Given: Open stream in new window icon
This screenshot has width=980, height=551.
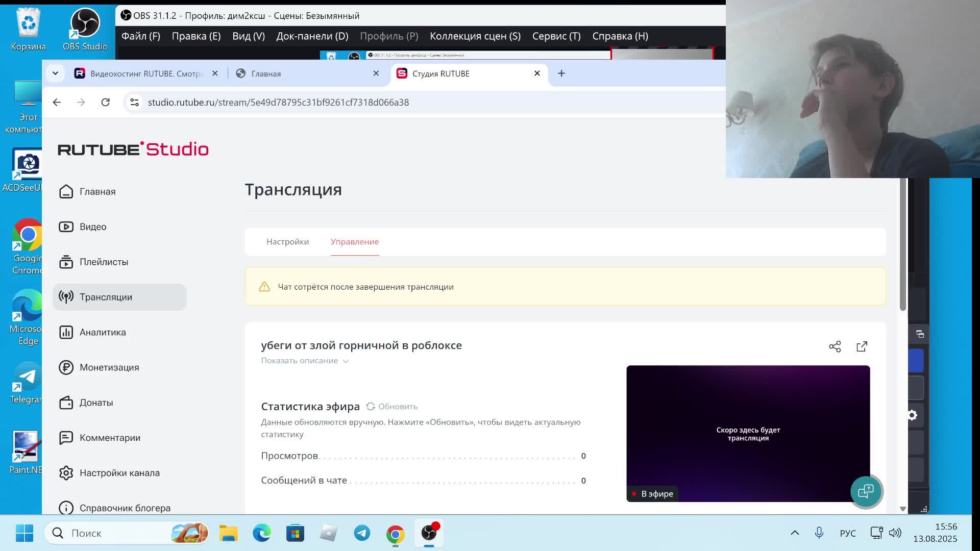Looking at the screenshot, I should click(862, 347).
